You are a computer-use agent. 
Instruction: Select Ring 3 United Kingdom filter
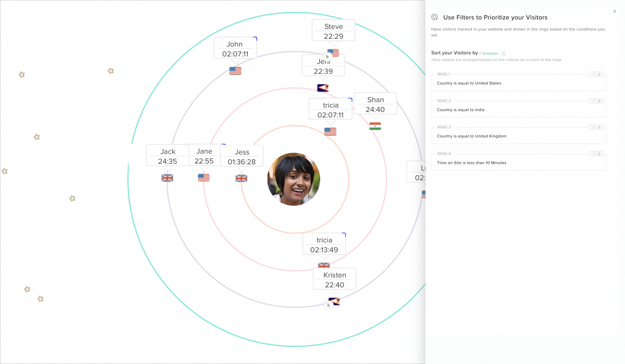(x=518, y=136)
